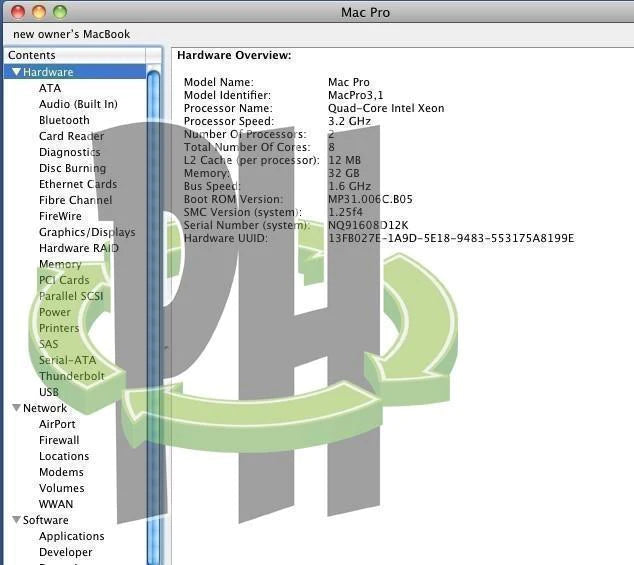Select Firewall under Network
634x565 pixels.
(59, 440)
